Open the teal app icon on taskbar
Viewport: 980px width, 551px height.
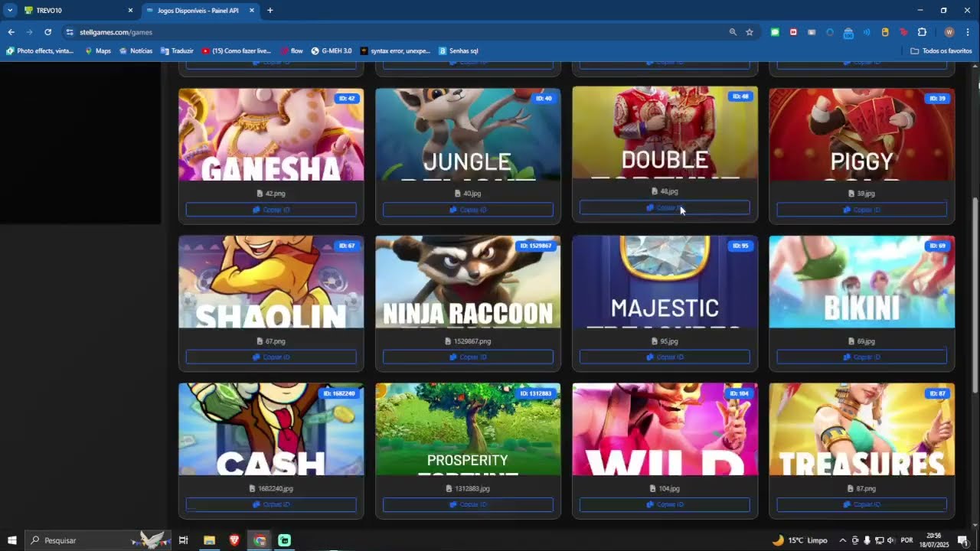coord(285,540)
